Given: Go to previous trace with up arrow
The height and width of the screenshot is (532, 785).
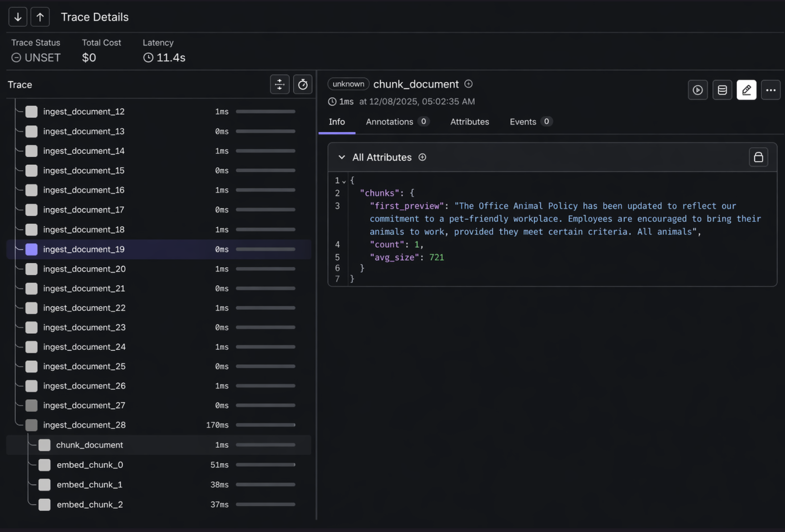Looking at the screenshot, I should coord(40,17).
